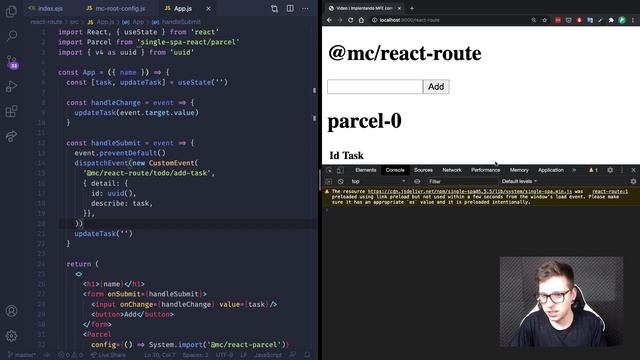Image resolution: width=640 pixels, height=360 pixels.
Task: Click the errors and warnings status item
Action: click(70, 355)
